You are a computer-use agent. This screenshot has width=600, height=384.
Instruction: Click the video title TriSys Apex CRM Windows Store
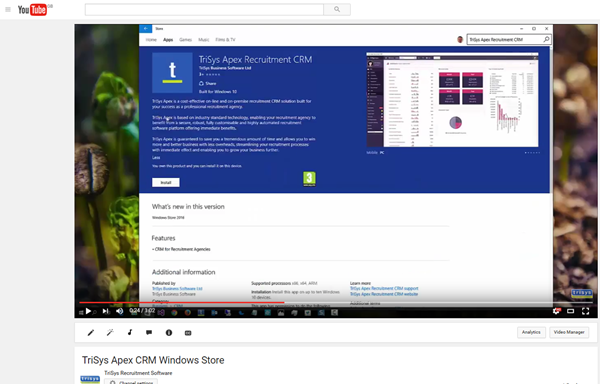pyautogui.click(x=153, y=360)
